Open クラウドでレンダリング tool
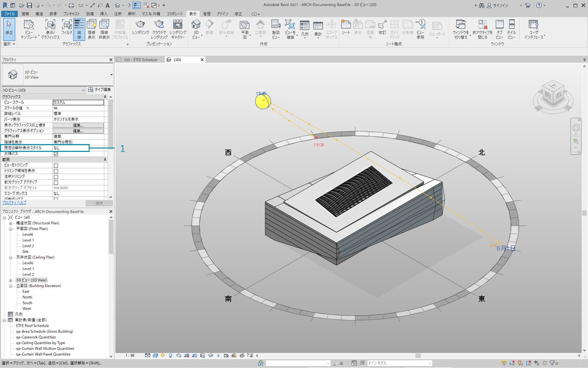Screen dimensions: 588x368 [159, 29]
